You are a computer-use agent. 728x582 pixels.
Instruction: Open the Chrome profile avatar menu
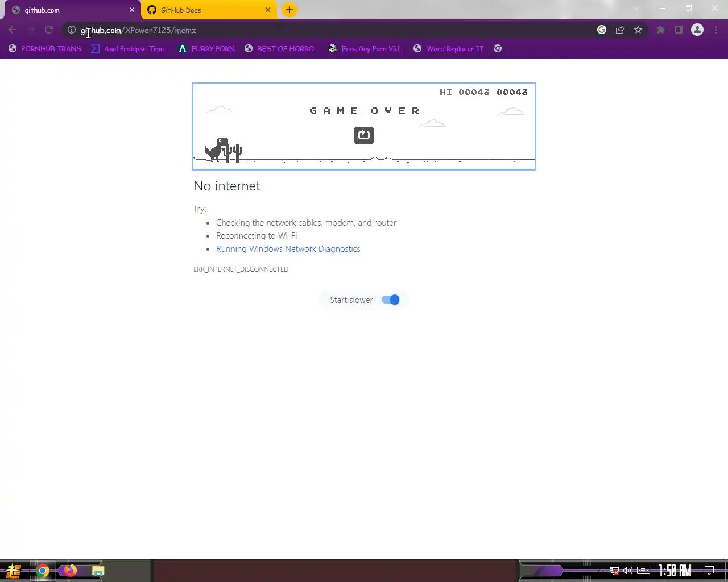[697, 30]
